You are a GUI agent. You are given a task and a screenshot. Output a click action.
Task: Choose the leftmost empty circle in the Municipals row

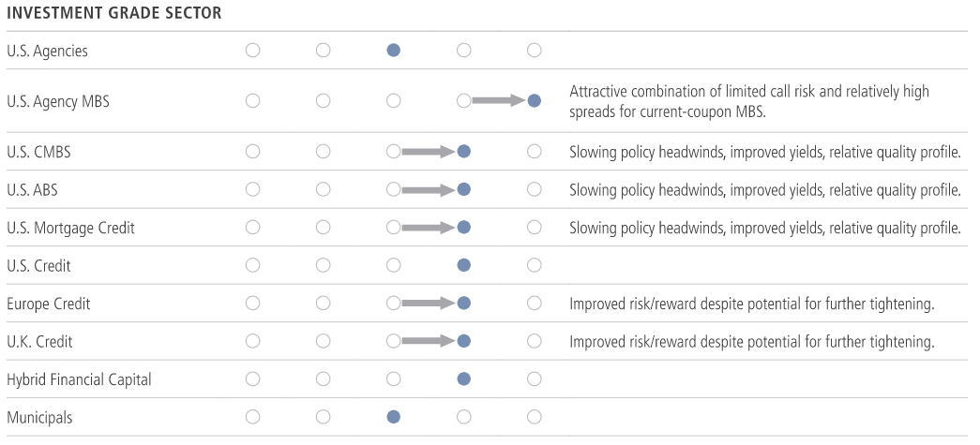coord(253,417)
